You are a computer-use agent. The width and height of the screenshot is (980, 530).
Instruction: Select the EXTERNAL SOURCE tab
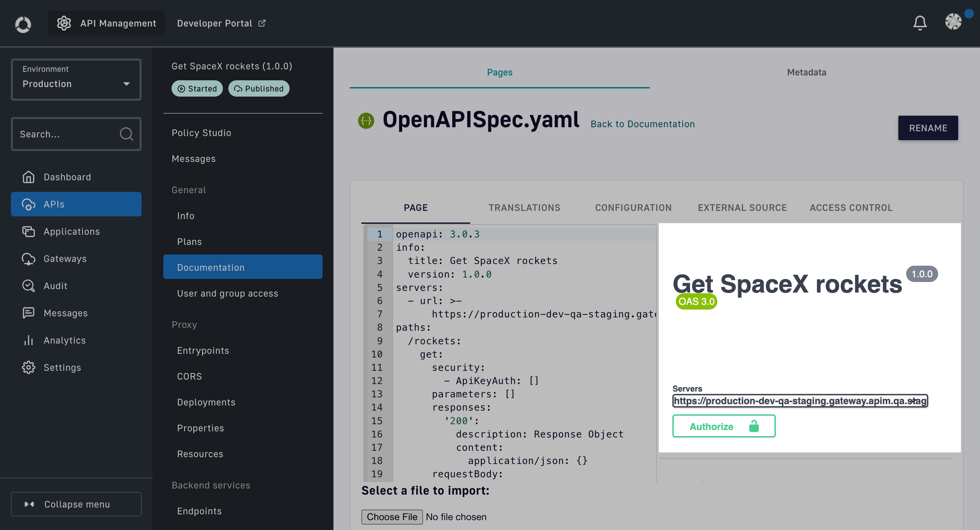(x=742, y=208)
